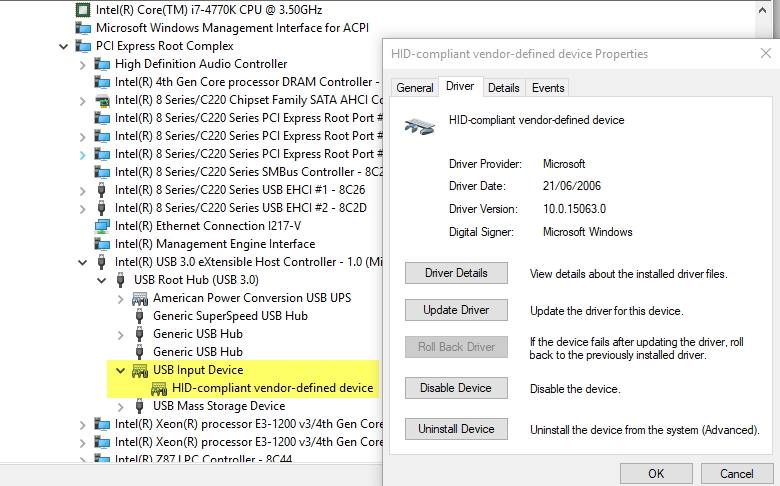Click the USB EHCI #1 8C26 icon
This screenshot has width=780, height=486.
click(x=102, y=190)
